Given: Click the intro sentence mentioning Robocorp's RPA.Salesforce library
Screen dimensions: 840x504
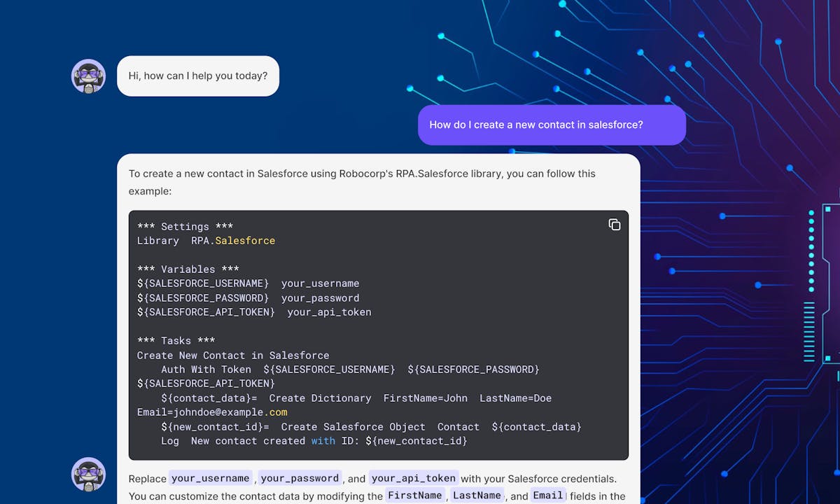Looking at the screenshot, I should coord(362,182).
